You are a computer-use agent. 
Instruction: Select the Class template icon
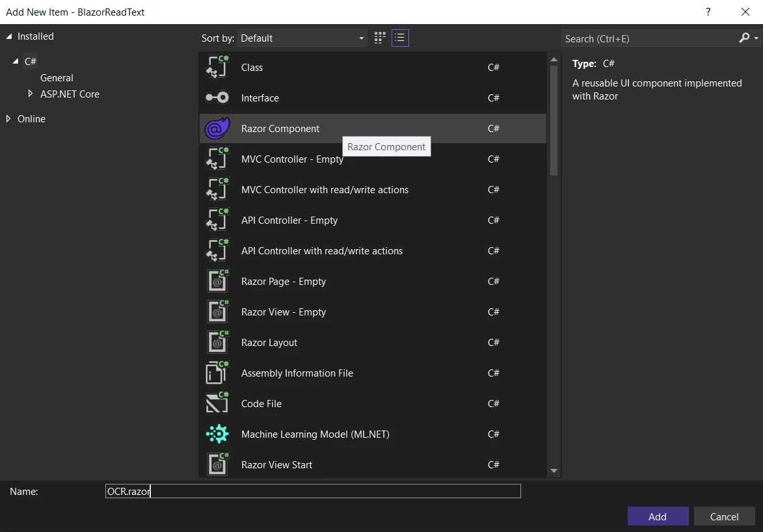click(217, 67)
